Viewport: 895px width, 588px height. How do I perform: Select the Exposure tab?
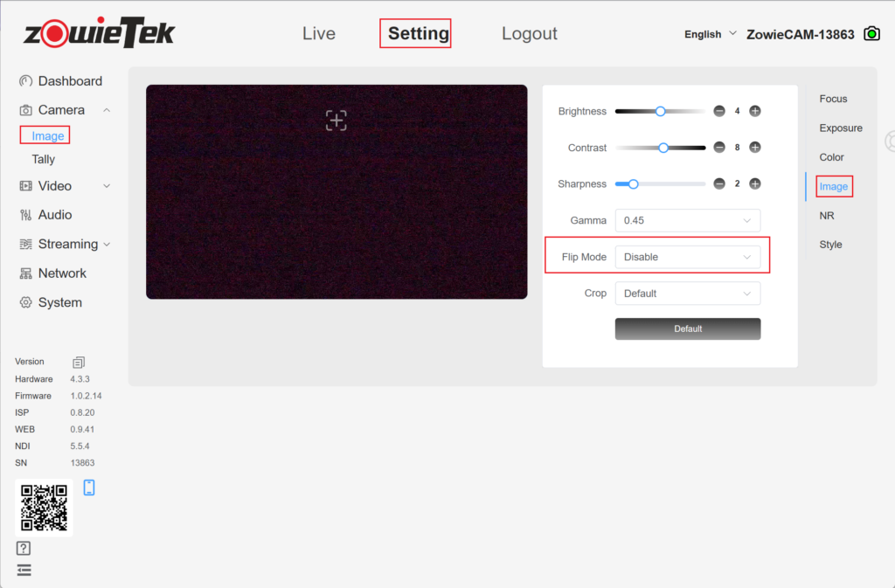coord(841,128)
